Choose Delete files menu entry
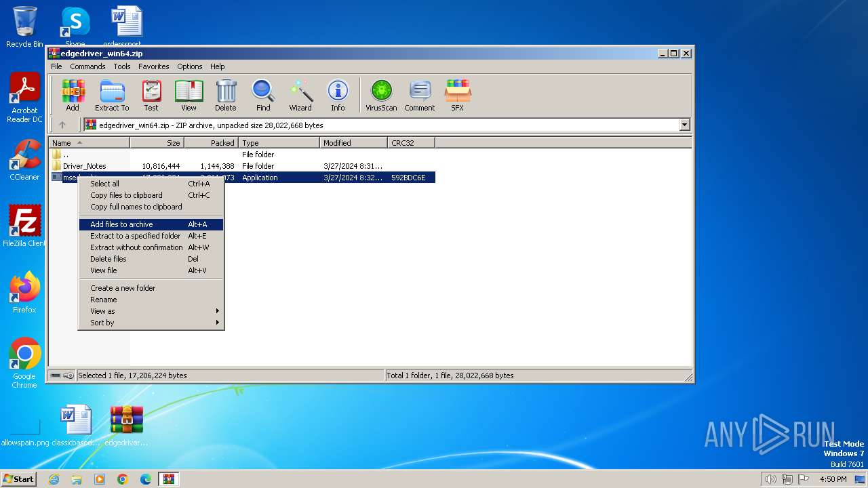Image resolution: width=868 pixels, height=488 pixels. 151,259
